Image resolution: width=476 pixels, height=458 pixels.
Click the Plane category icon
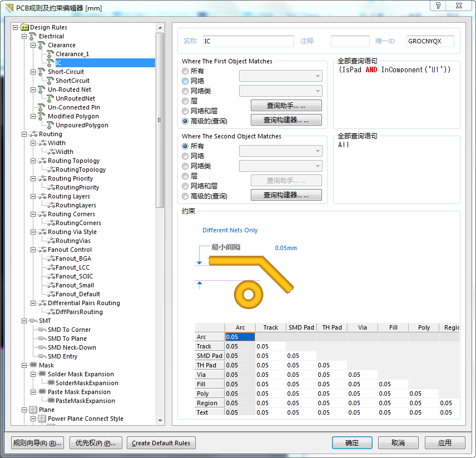33,410
